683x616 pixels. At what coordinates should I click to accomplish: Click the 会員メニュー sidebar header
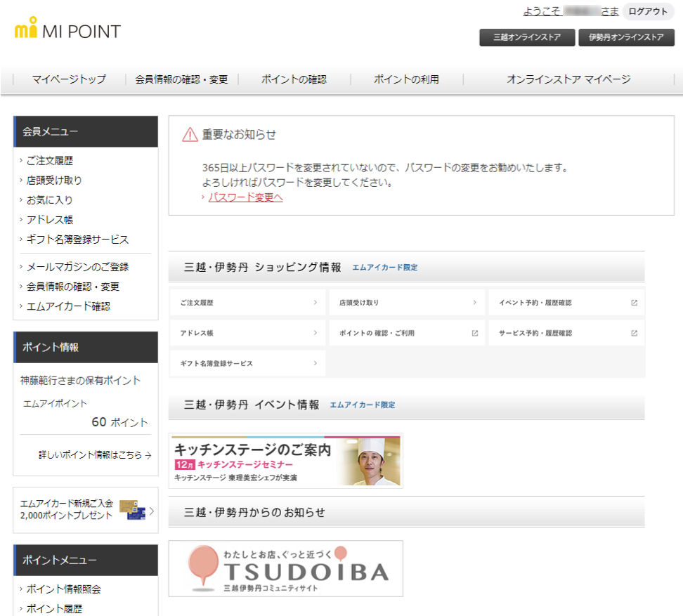click(86, 131)
